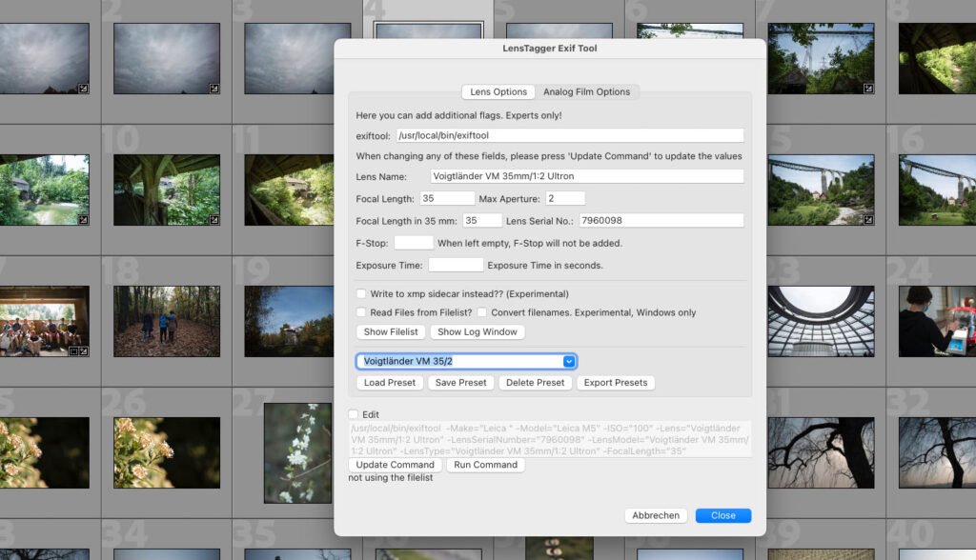Select thumbnail 27 white blossoms portrait photo
The width and height of the screenshot is (976, 560).
[x=297, y=453]
